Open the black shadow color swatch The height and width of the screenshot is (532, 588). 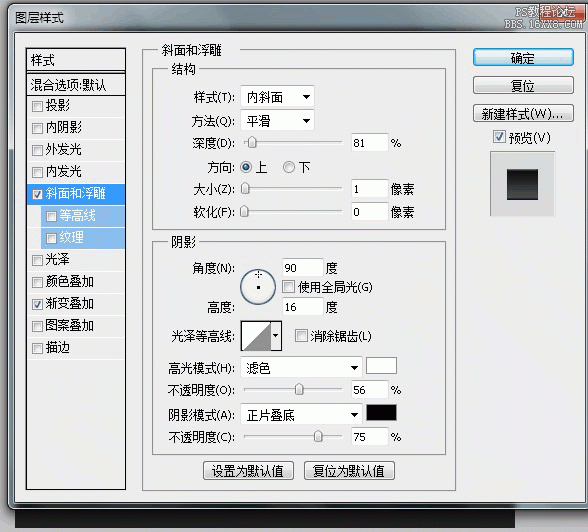[x=381, y=413]
